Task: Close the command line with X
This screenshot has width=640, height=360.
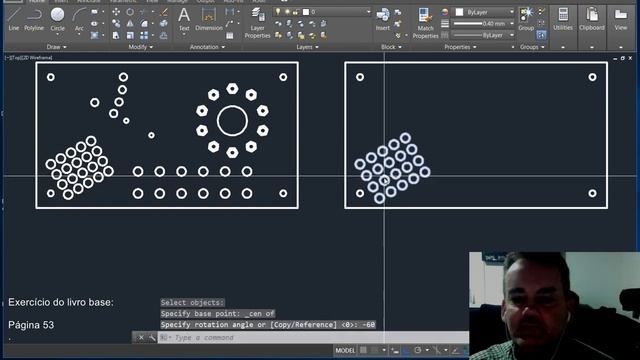Action: 141,338
